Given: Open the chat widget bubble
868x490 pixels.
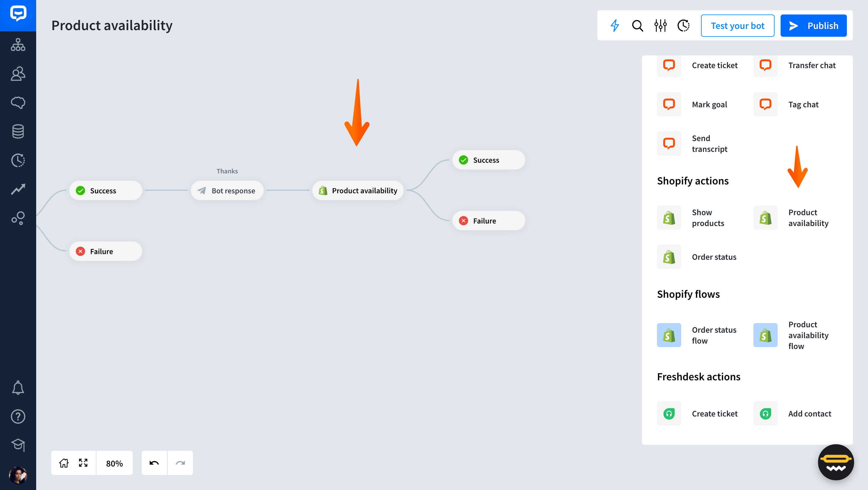Looking at the screenshot, I should (836, 462).
